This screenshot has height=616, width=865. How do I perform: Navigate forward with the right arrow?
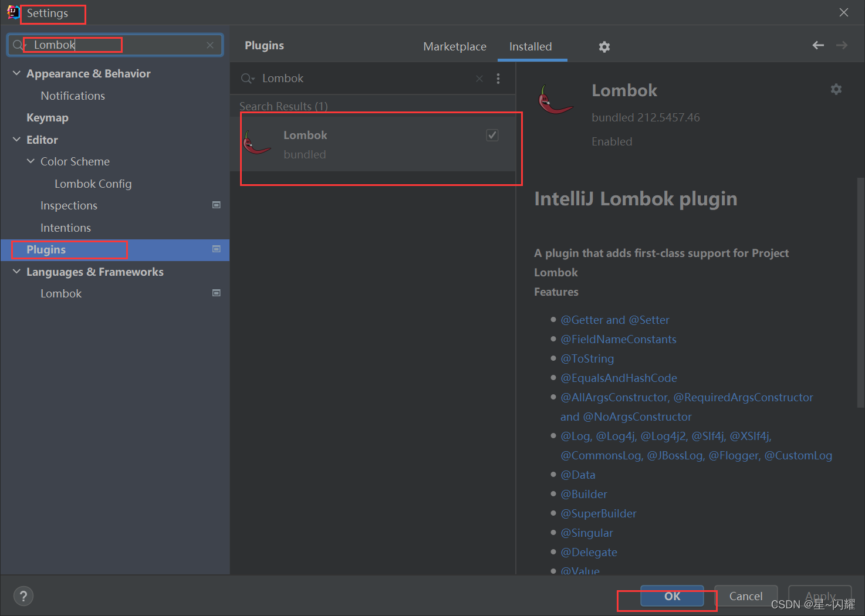coord(842,45)
